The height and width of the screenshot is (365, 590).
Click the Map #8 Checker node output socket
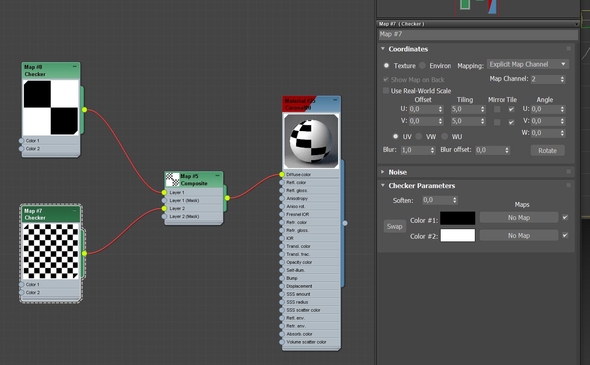click(x=84, y=110)
